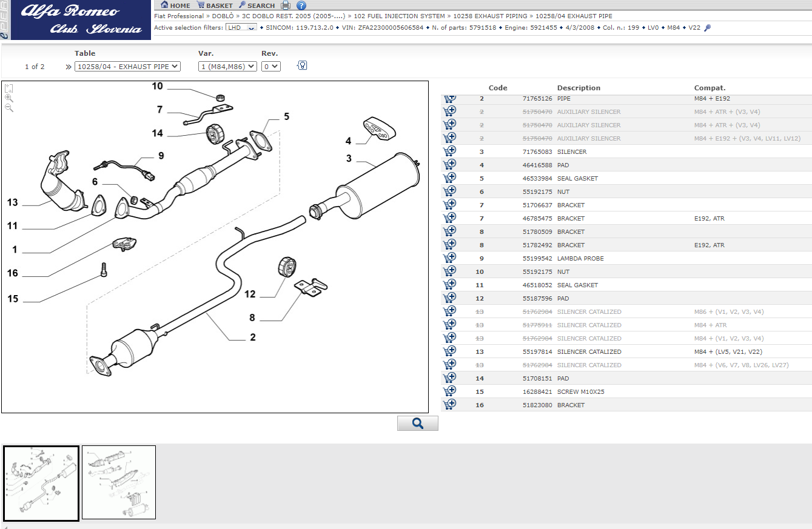The image size is (812, 529).
Task: Open the Var. dropdown showing 1 (M84,M86)
Action: (x=227, y=67)
